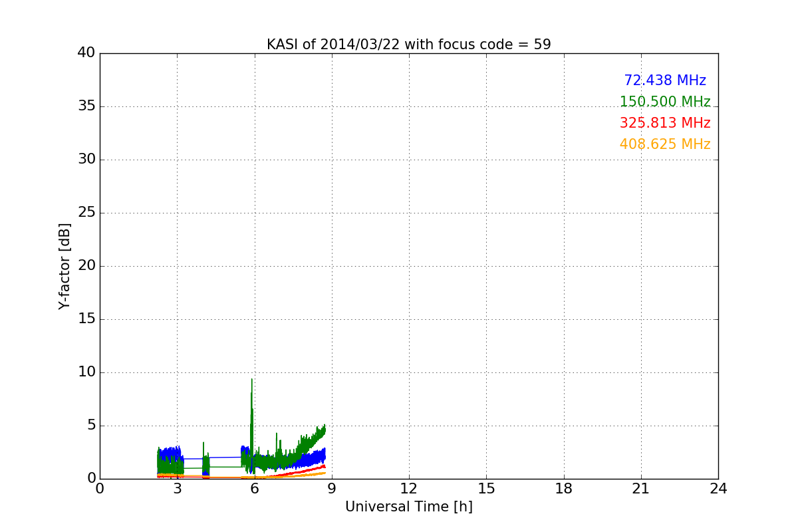Click y-axis tick label 30
Screen dimensions: 798x532
tap(86, 160)
